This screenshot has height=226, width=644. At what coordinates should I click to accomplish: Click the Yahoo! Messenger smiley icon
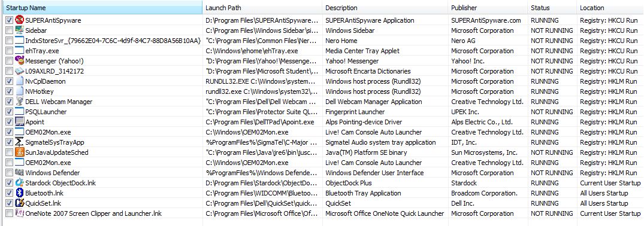point(19,61)
